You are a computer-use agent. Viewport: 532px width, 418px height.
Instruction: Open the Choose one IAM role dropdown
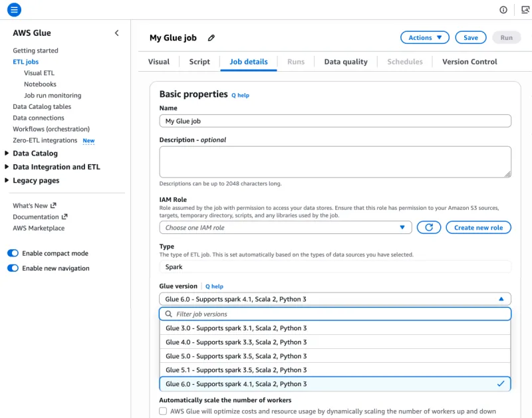(x=285, y=227)
